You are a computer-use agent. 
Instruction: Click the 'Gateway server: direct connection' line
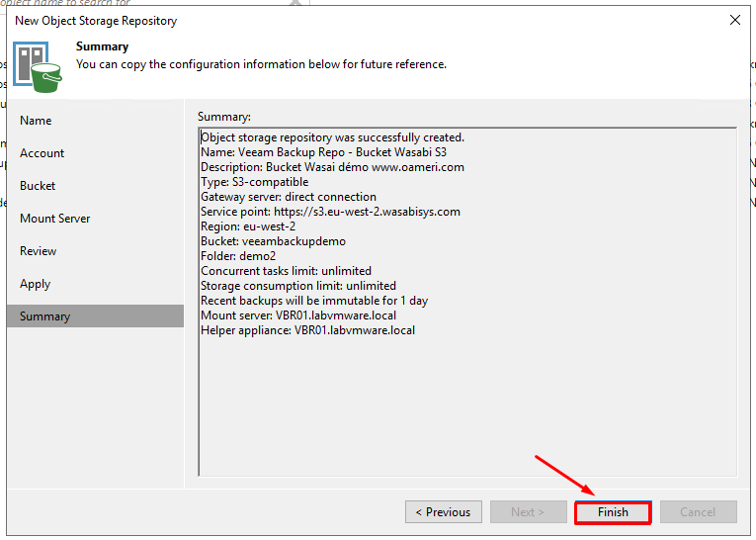tap(289, 197)
